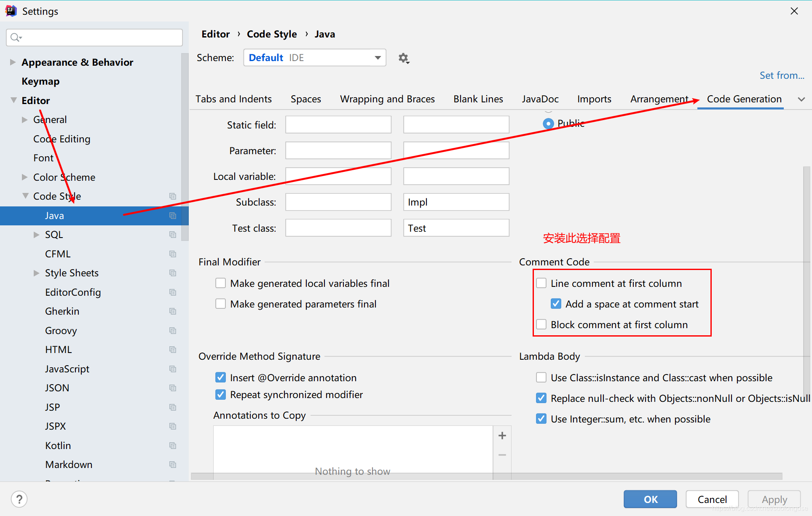Enable Make generated local variables final
Image resolution: width=812 pixels, height=516 pixels.
pyautogui.click(x=221, y=283)
